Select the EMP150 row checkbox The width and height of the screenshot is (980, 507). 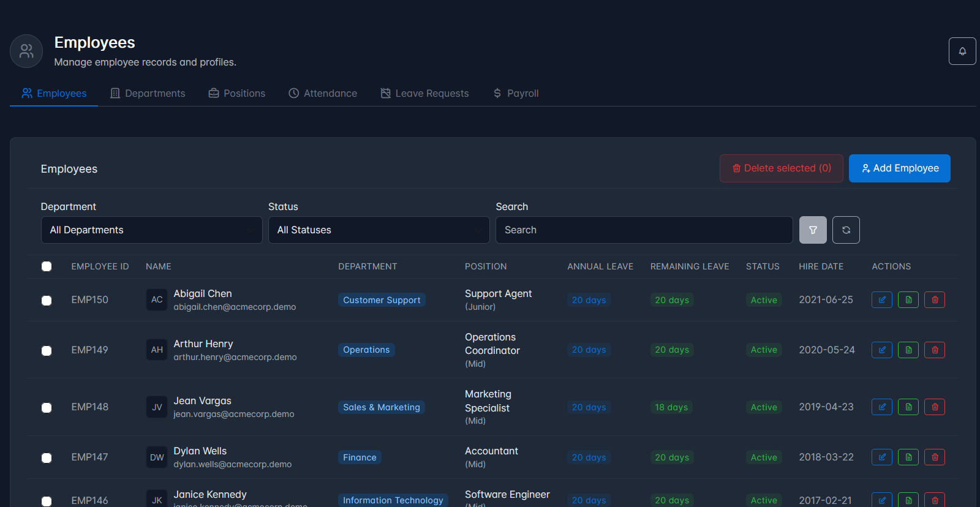47,301
